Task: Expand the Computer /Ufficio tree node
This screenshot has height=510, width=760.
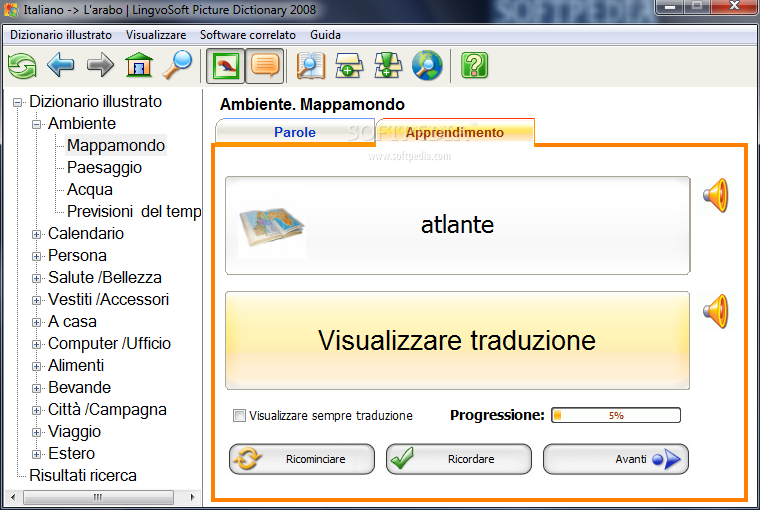Action: tap(37, 345)
